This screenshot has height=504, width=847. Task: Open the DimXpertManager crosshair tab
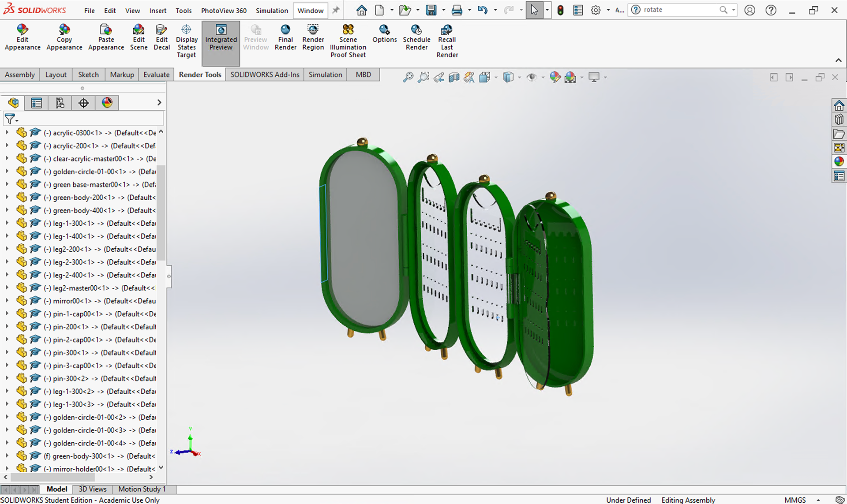pos(83,103)
